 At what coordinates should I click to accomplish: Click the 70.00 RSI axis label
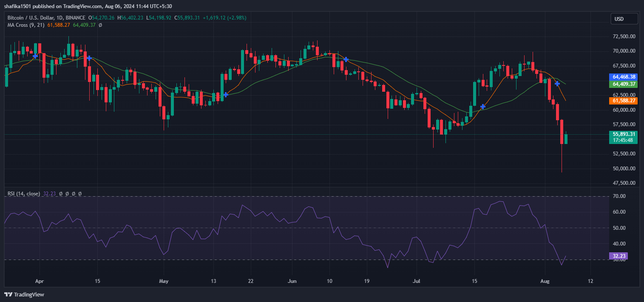point(619,196)
